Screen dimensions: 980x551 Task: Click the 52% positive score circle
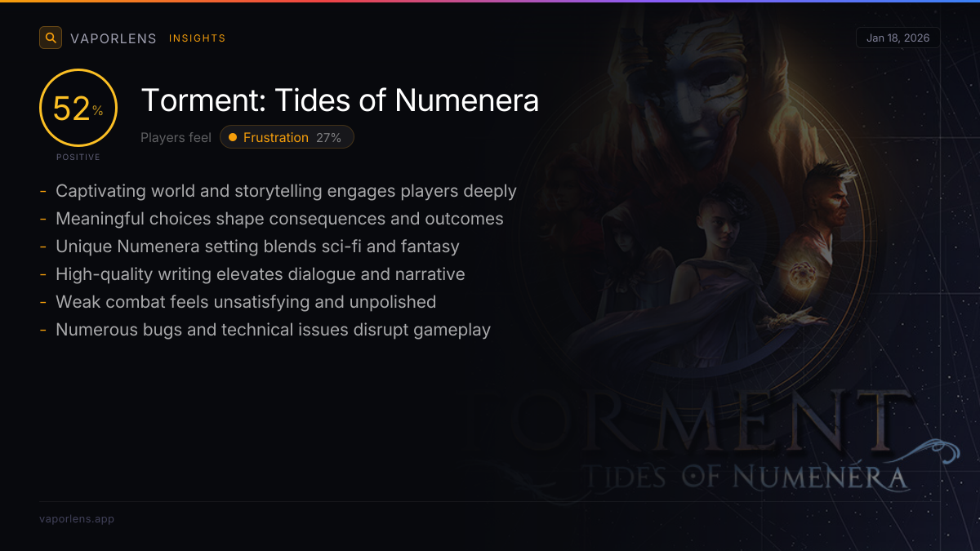click(x=78, y=109)
